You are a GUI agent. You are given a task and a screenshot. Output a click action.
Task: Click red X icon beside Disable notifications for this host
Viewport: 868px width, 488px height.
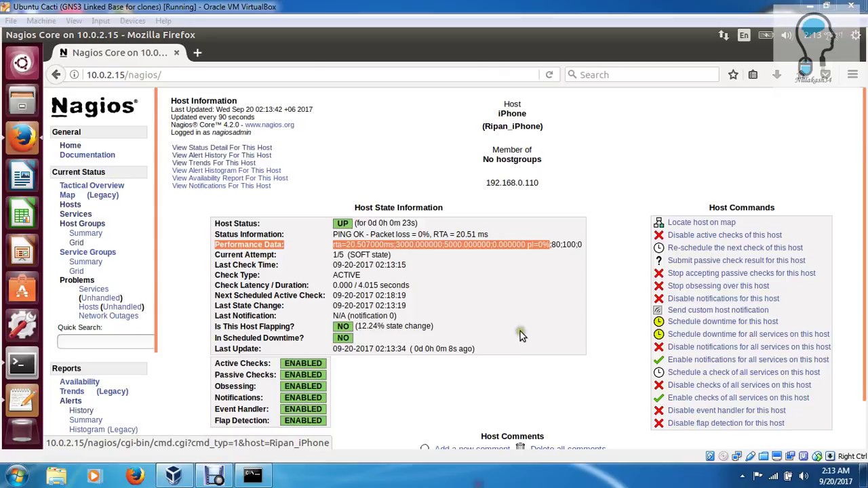coord(658,298)
